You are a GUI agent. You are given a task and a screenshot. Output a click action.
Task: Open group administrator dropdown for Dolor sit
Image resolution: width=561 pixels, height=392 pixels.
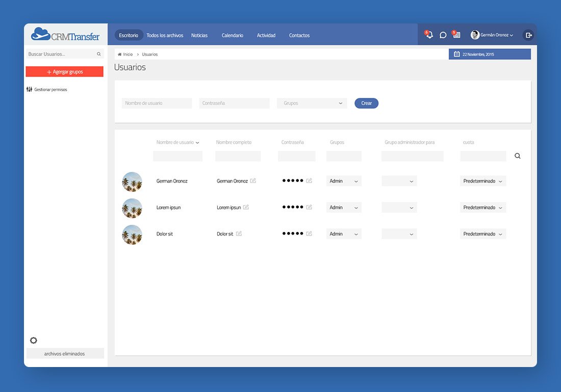[399, 234]
